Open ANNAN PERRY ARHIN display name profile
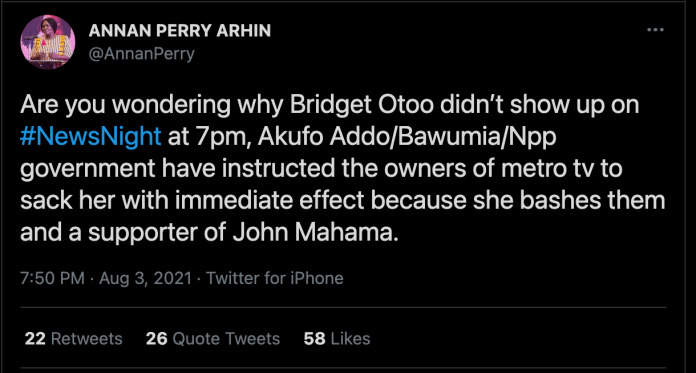Image resolution: width=696 pixels, height=373 pixels. [x=180, y=31]
